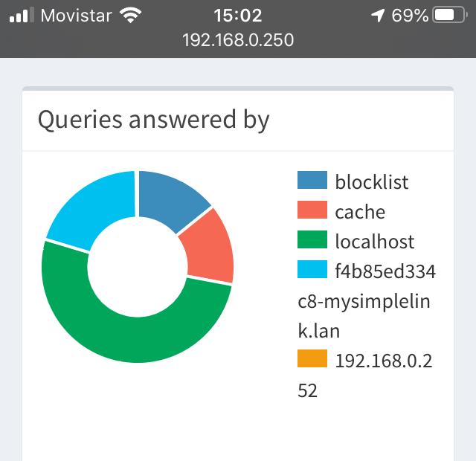Tap the location services arrow icon

[x=378, y=15]
